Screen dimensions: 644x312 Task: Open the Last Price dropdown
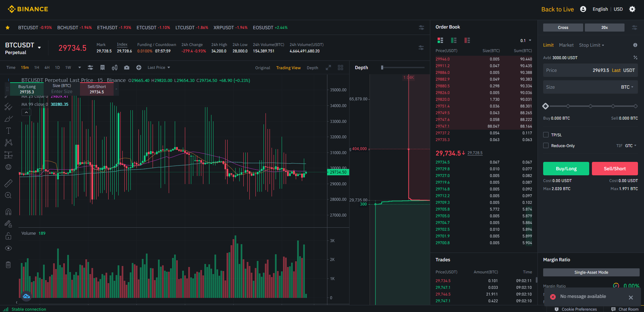point(159,68)
